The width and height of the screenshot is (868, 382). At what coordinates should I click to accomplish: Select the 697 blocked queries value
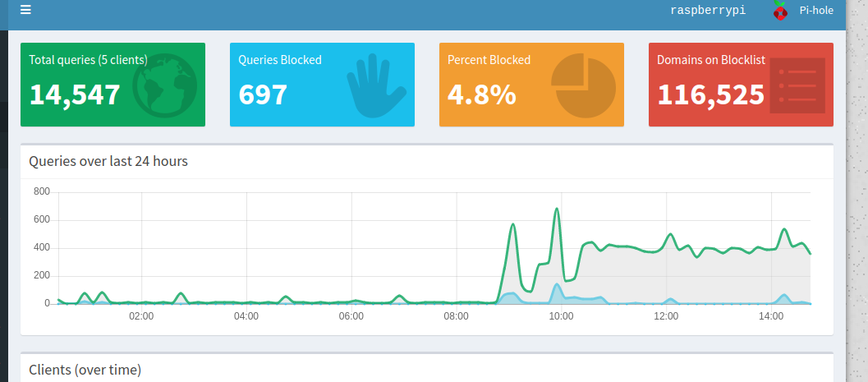pos(263,94)
